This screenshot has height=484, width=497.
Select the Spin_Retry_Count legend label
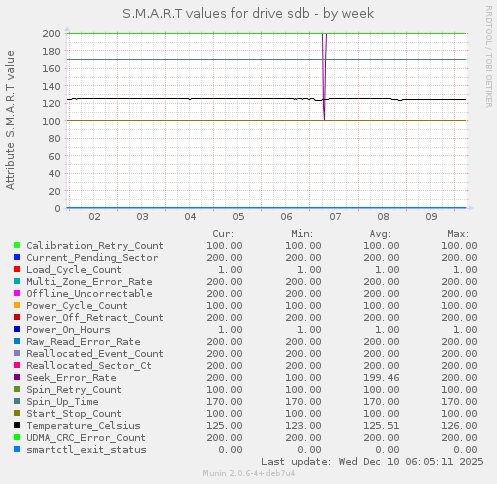coord(74,390)
